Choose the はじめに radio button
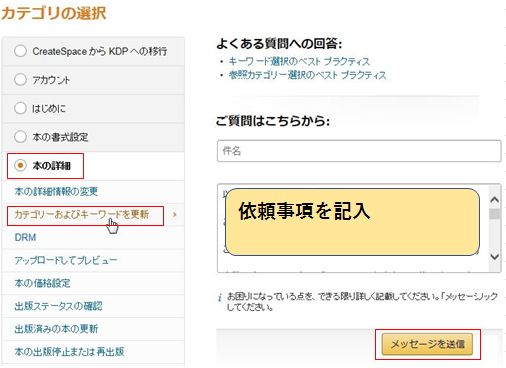Viewport: 506px width, 368px height. coord(20,108)
